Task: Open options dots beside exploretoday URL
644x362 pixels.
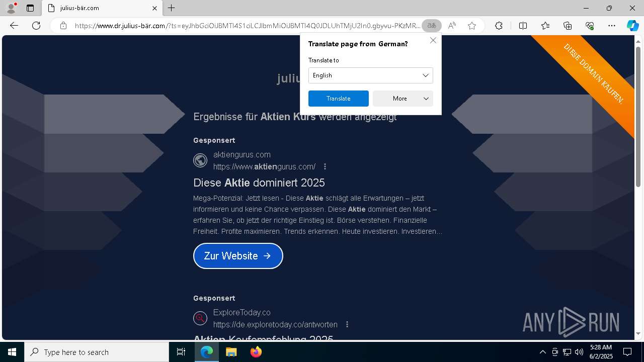Action: point(347,324)
